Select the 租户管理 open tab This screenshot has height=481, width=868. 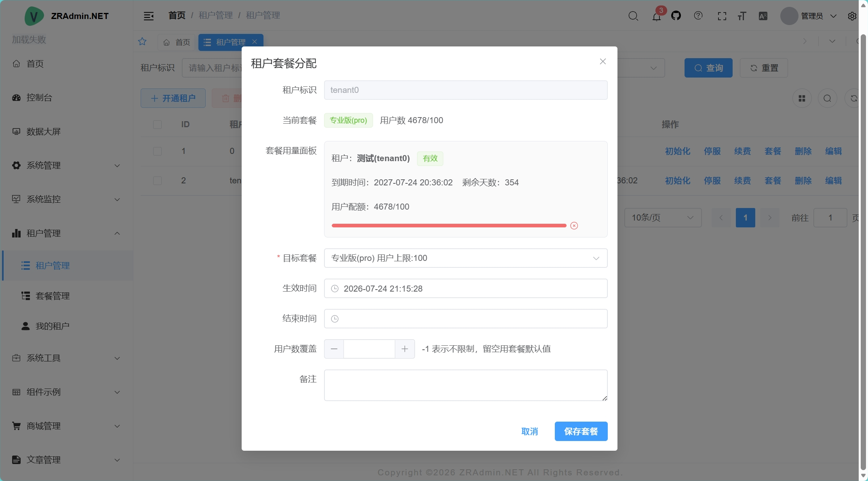pos(231,42)
